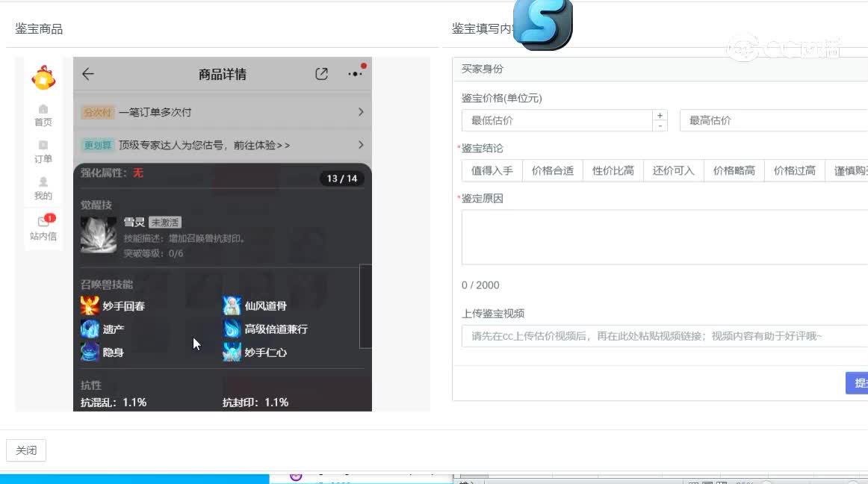Screen dimensions: 868x484
Task: Select 性价比高 conclusion
Action: pyautogui.click(x=613, y=170)
